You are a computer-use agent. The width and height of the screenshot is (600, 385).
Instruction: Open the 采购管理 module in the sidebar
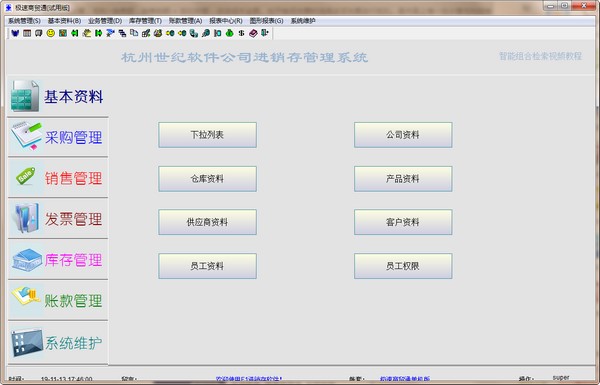point(58,137)
